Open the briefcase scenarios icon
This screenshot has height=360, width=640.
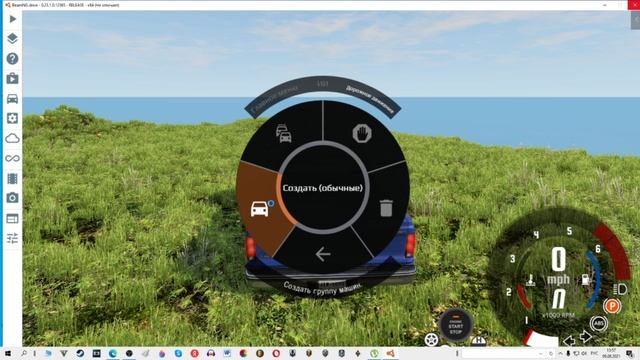click(x=12, y=78)
